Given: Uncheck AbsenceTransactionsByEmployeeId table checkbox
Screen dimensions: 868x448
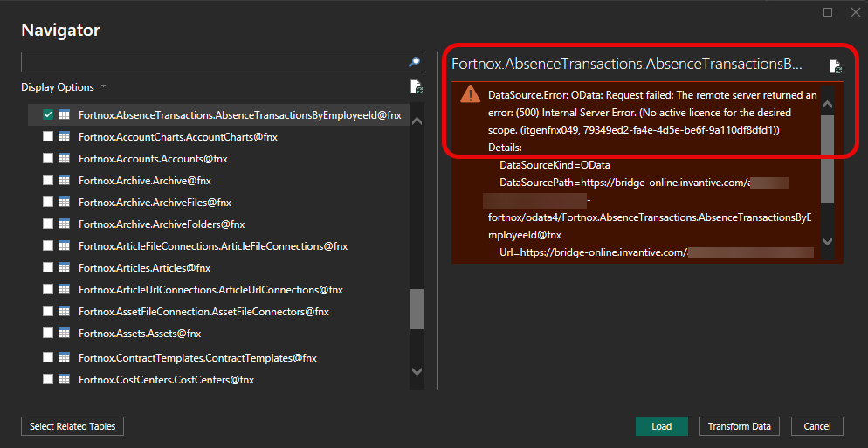Looking at the screenshot, I should pos(48,114).
